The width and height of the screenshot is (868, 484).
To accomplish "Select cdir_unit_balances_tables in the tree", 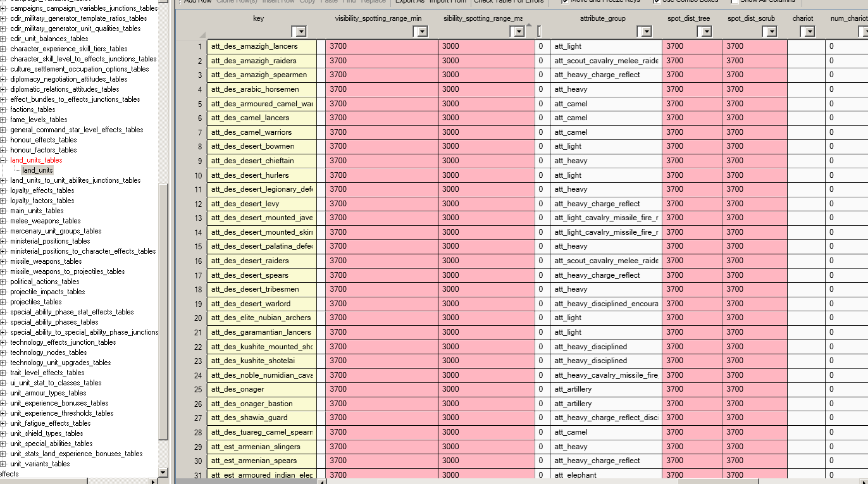I will point(49,39).
